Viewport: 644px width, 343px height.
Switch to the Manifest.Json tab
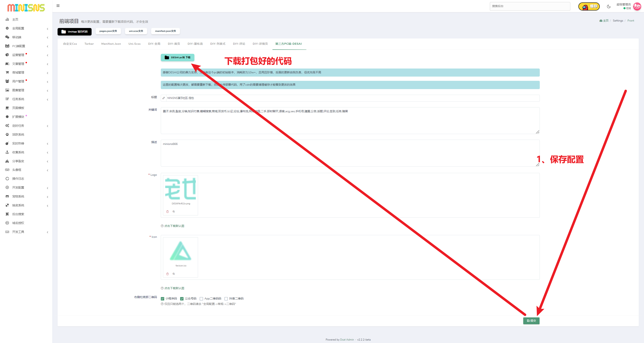point(111,44)
